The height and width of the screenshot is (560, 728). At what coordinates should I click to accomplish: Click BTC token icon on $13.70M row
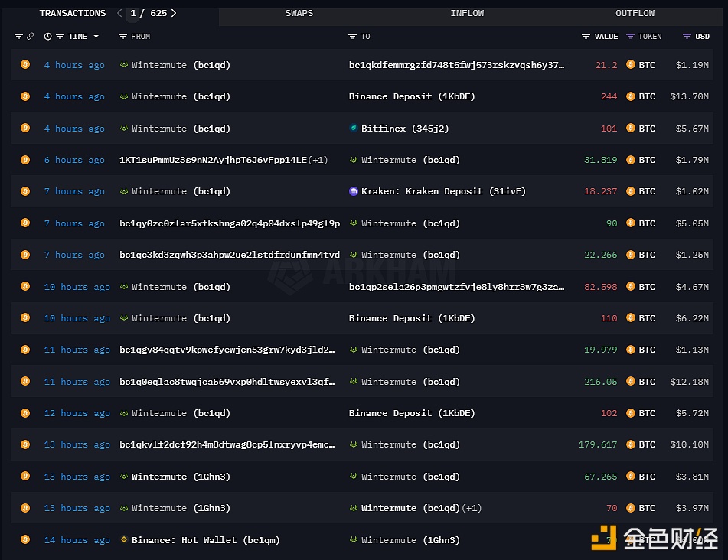click(x=631, y=96)
